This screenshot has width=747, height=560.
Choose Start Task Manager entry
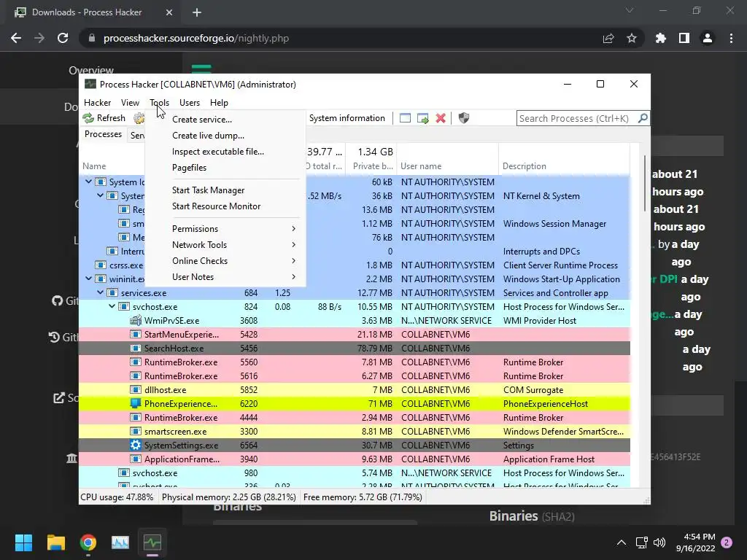coord(225,190)
